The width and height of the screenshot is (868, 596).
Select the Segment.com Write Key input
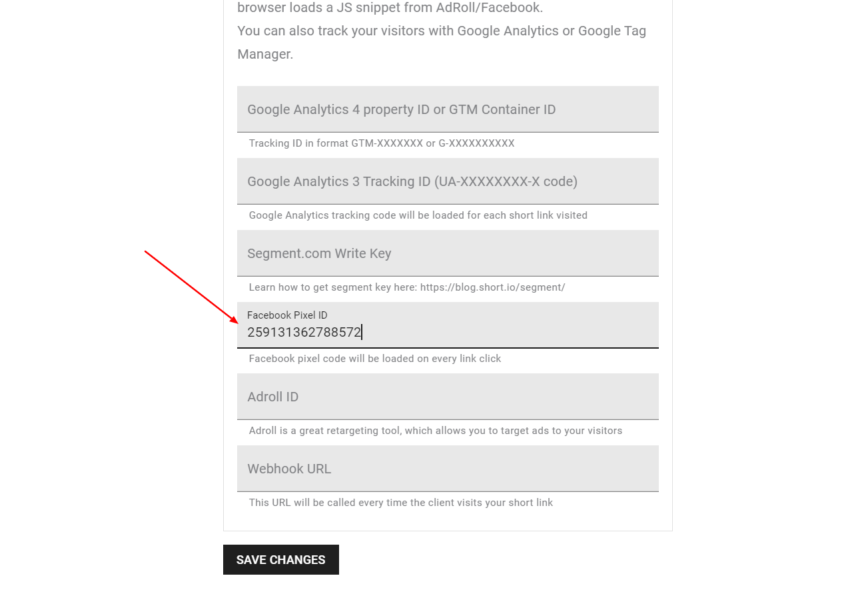pyautogui.click(x=448, y=253)
